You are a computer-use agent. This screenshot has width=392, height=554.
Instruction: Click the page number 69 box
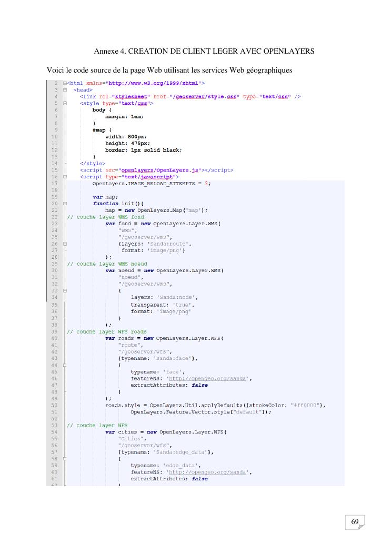point(355,522)
